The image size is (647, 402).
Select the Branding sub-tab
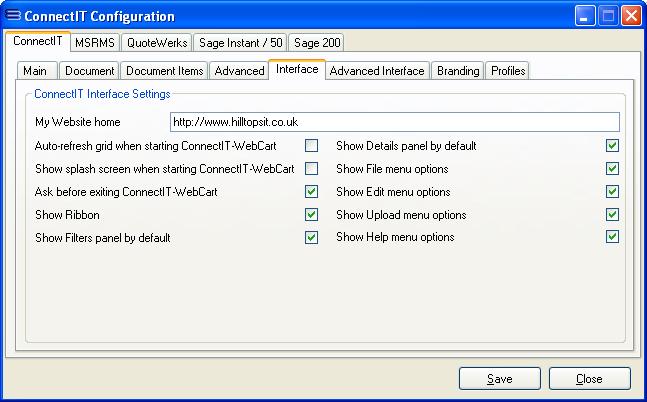(x=459, y=71)
